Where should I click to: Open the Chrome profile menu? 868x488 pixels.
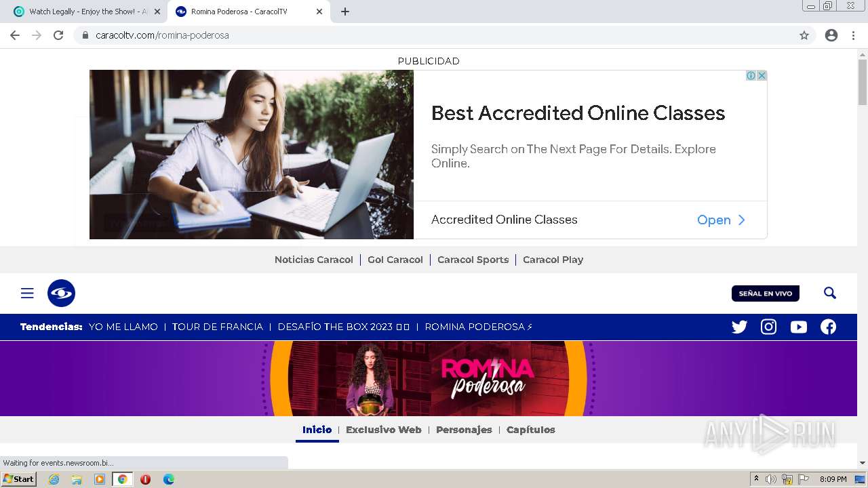pos(831,35)
